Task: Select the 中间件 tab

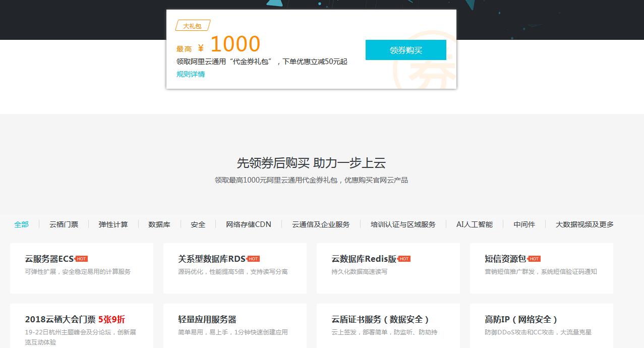Action: (x=524, y=224)
